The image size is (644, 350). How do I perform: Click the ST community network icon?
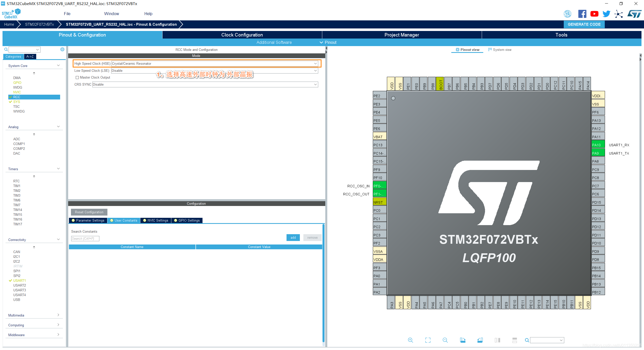pyautogui.click(x=619, y=14)
